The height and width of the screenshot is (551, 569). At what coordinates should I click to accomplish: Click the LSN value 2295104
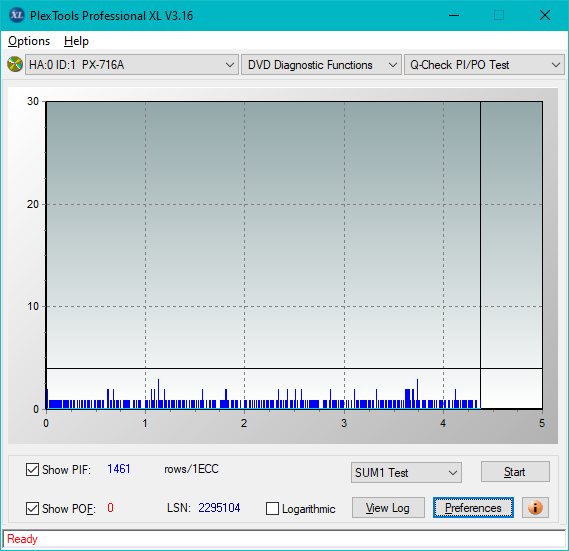tap(219, 507)
